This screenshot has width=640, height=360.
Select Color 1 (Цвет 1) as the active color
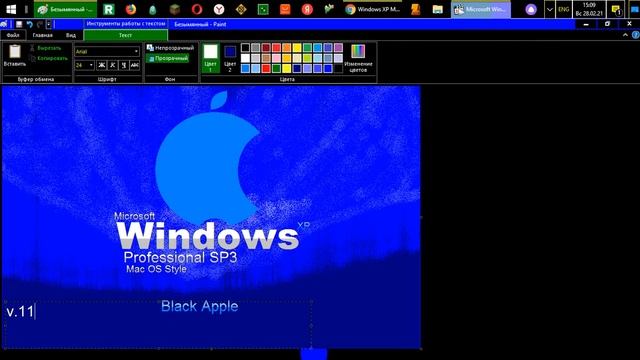pyautogui.click(x=210, y=58)
